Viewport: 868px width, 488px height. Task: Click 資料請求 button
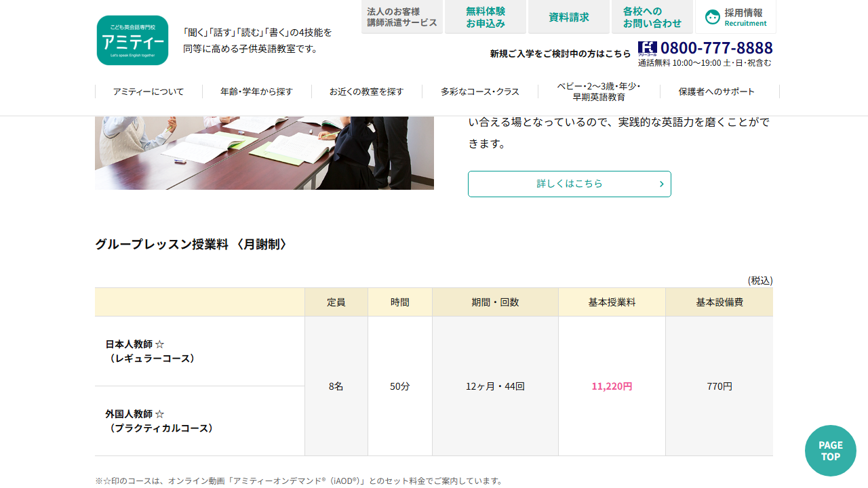pos(569,17)
